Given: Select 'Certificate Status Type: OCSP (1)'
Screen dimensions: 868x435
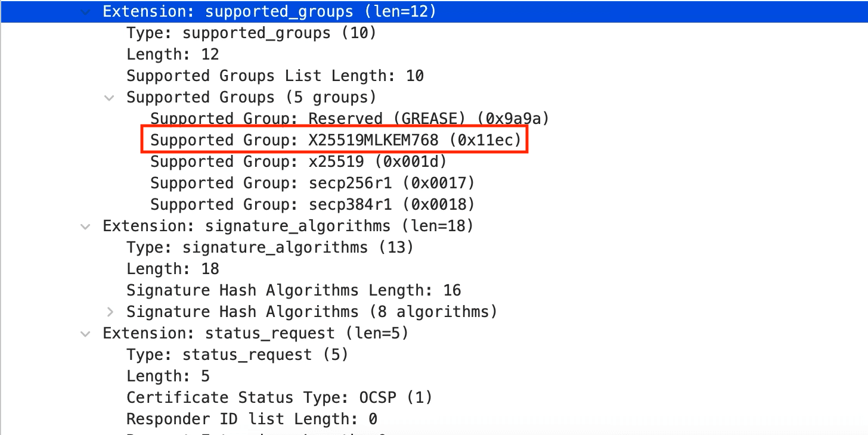Looking at the screenshot, I should click(x=434, y=398).
